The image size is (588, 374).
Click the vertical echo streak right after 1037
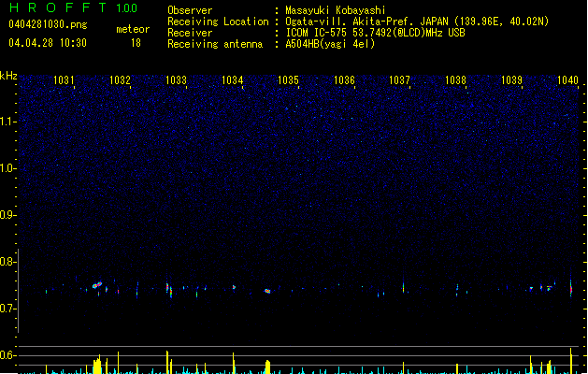tap(404, 287)
